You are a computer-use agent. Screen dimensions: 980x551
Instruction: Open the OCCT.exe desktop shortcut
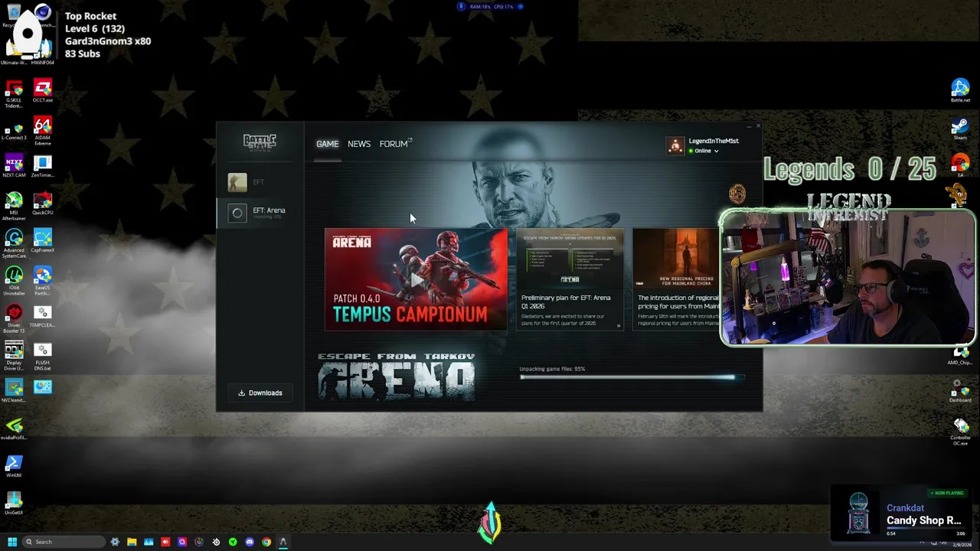tap(43, 91)
